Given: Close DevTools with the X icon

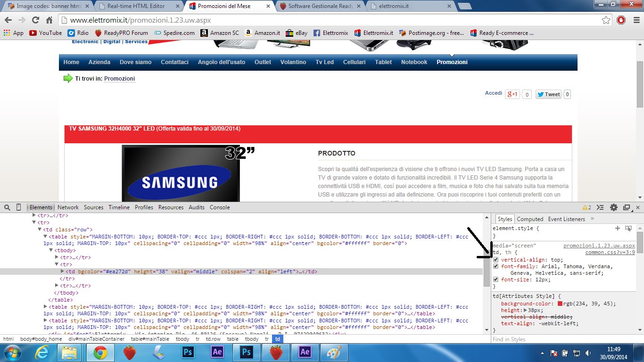Looking at the screenshot, I should [638, 207].
